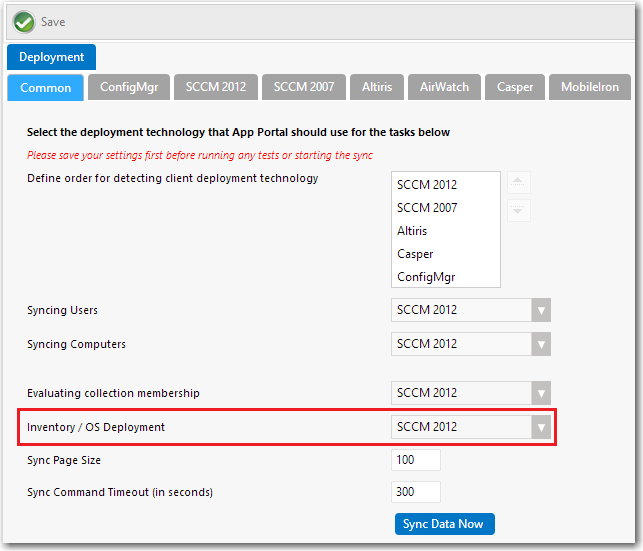Click the Sync Page Size input field

click(x=415, y=460)
